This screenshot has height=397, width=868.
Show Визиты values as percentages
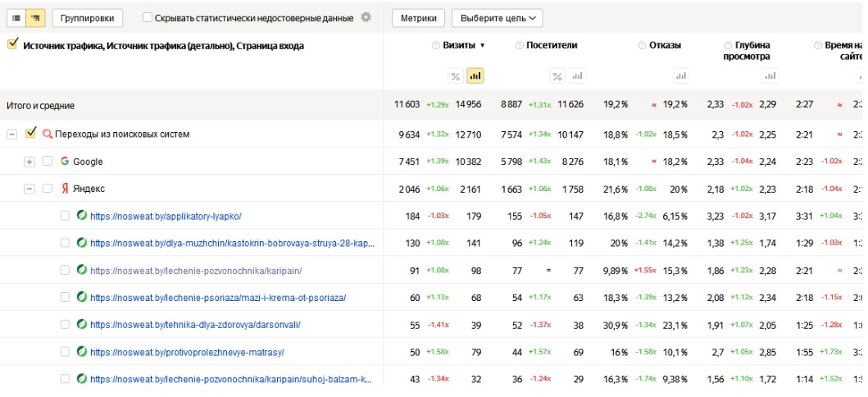[x=456, y=76]
